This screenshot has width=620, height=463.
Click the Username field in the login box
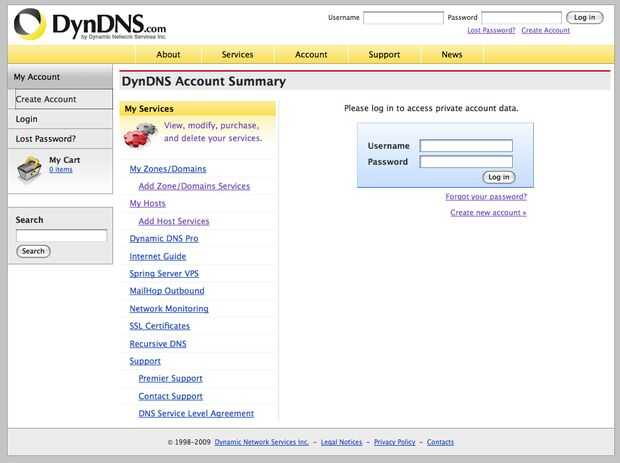(x=466, y=146)
